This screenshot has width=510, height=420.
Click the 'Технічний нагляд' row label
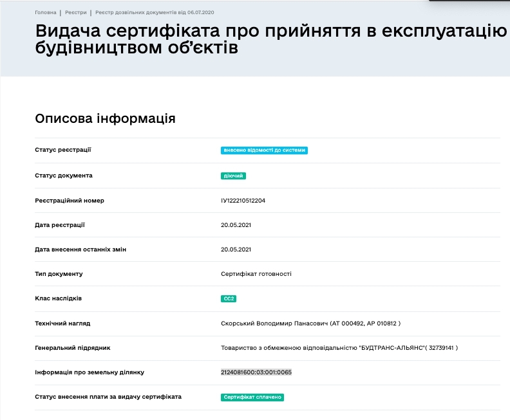(x=62, y=324)
